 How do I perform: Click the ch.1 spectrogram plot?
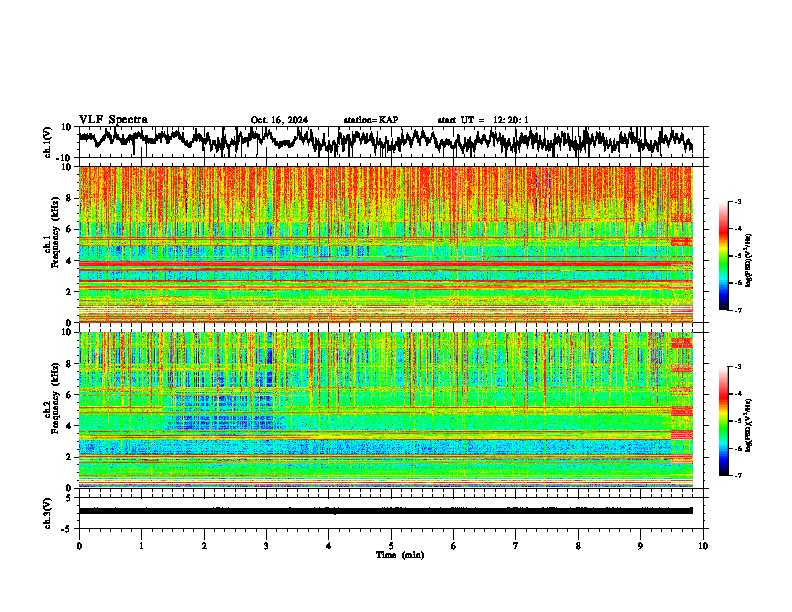click(x=386, y=244)
